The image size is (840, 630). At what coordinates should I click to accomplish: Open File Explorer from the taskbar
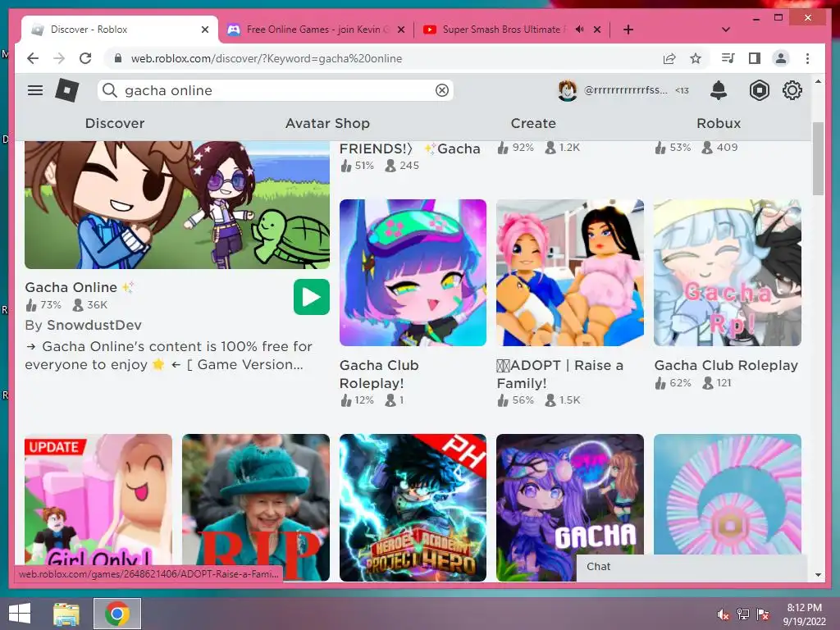[x=66, y=614]
